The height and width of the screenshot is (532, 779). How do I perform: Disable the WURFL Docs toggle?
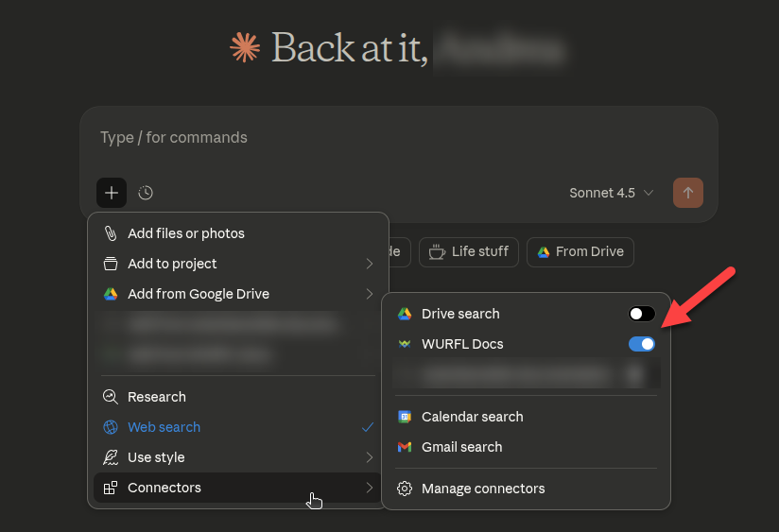pos(641,344)
